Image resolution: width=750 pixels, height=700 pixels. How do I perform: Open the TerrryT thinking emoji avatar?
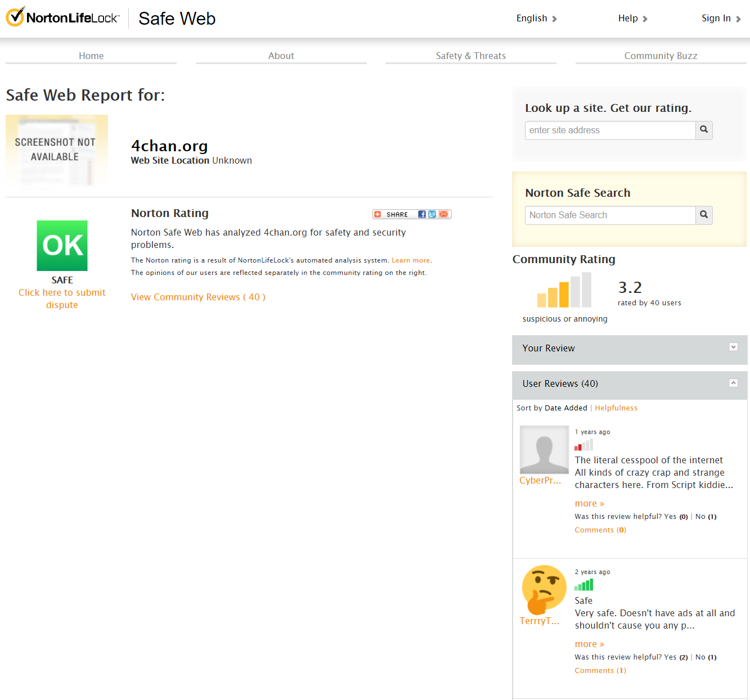click(544, 590)
